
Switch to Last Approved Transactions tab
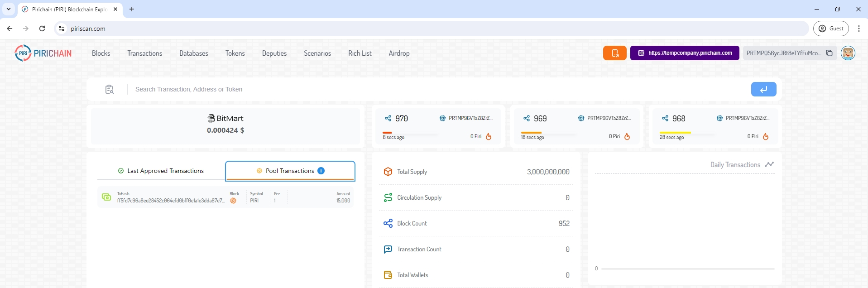pyautogui.click(x=161, y=171)
